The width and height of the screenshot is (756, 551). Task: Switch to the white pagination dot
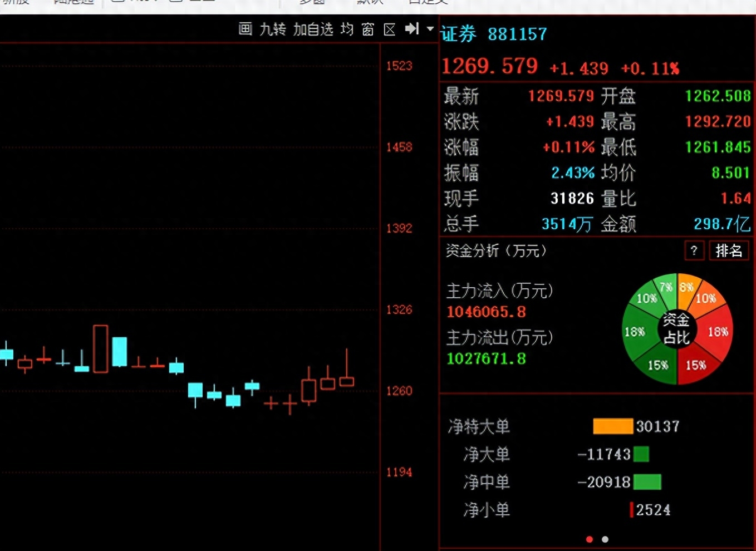click(x=605, y=539)
